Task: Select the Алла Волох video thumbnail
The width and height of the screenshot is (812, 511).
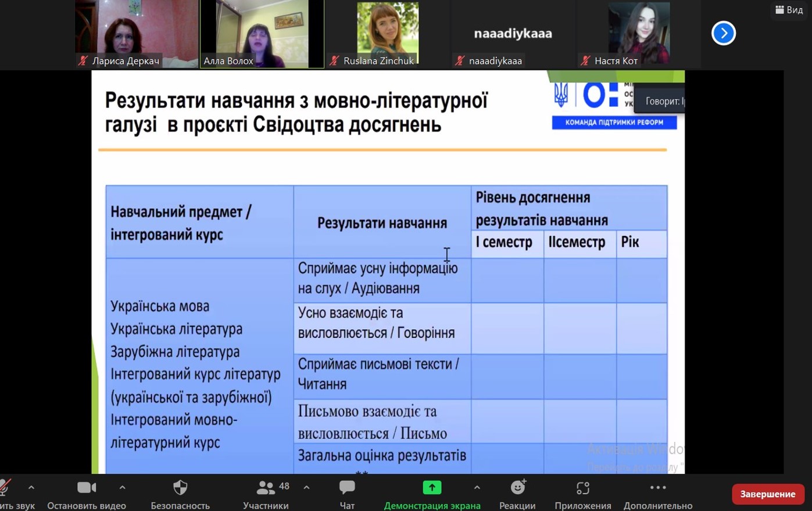Action: (261, 32)
